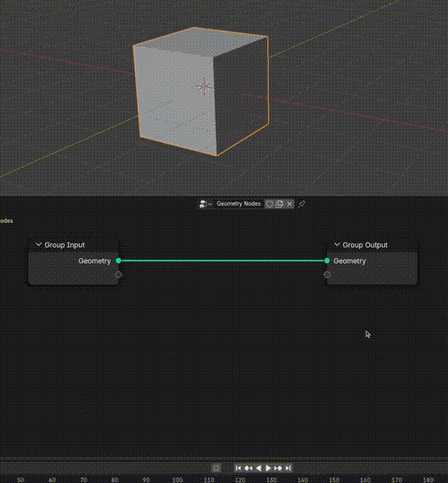
Task: Jump to the start frame
Action: click(x=238, y=468)
